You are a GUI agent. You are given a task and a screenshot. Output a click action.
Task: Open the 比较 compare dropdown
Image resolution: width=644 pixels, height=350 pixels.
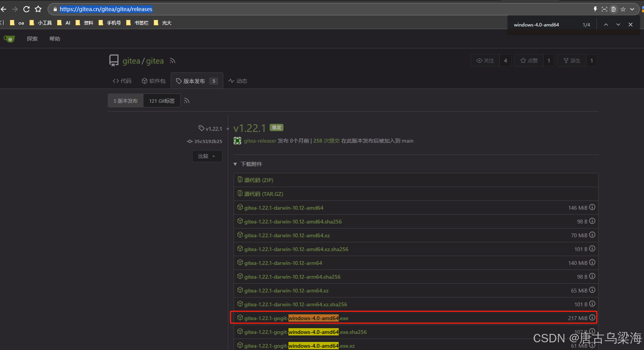[x=207, y=156]
